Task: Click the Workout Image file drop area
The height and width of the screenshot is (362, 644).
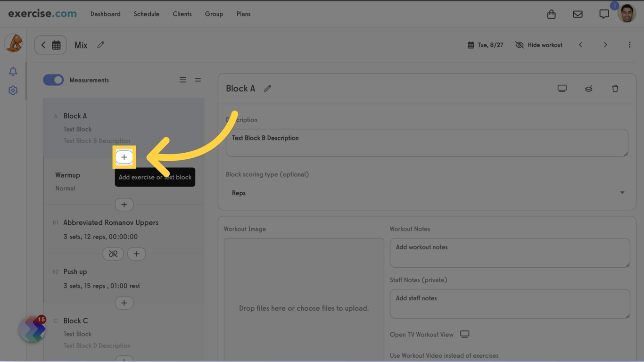Action: 304,300
